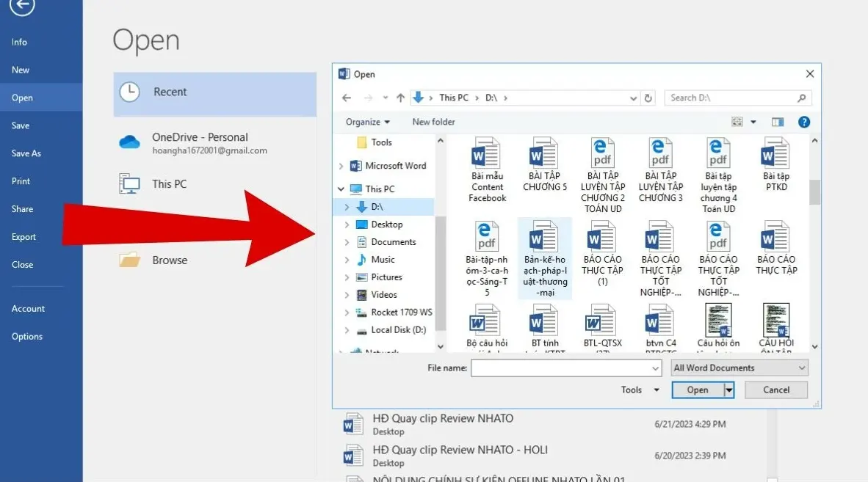The width and height of the screenshot is (868, 482).
Task: Open the Print page
Action: click(x=21, y=180)
